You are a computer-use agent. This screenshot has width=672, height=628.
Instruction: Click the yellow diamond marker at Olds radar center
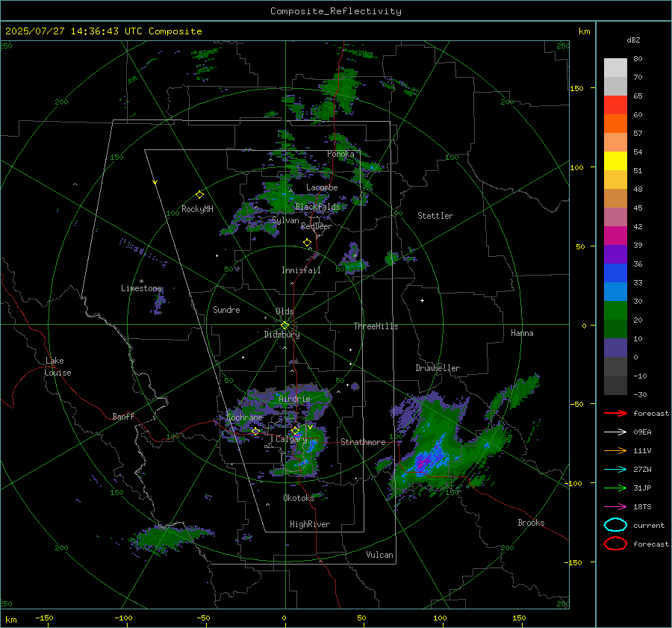284,326
